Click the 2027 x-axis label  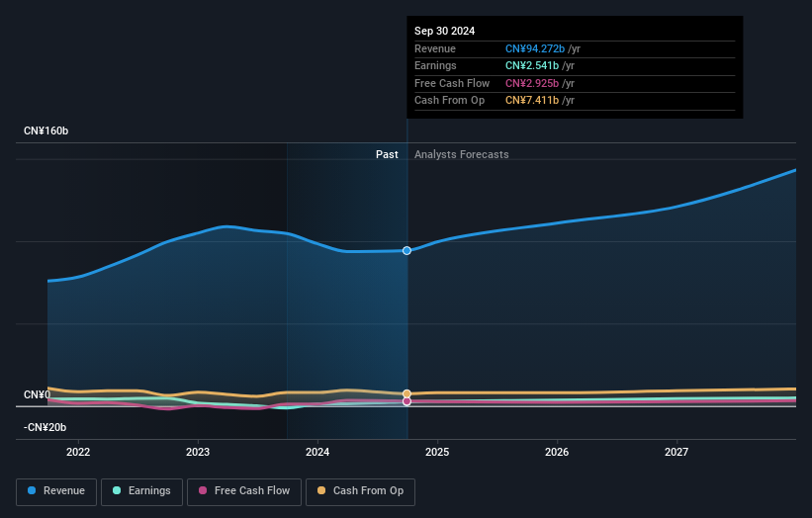tap(677, 453)
